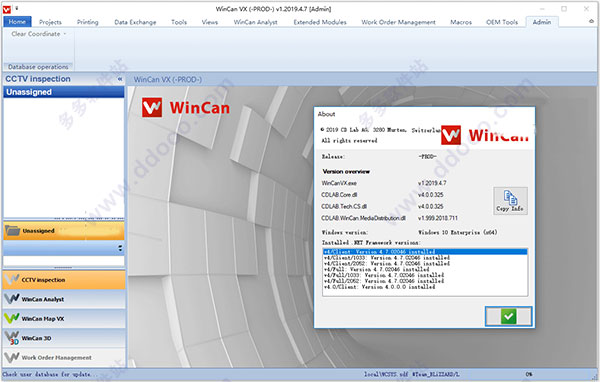
Task: Switch to the Macros tab
Action: pyautogui.click(x=461, y=22)
